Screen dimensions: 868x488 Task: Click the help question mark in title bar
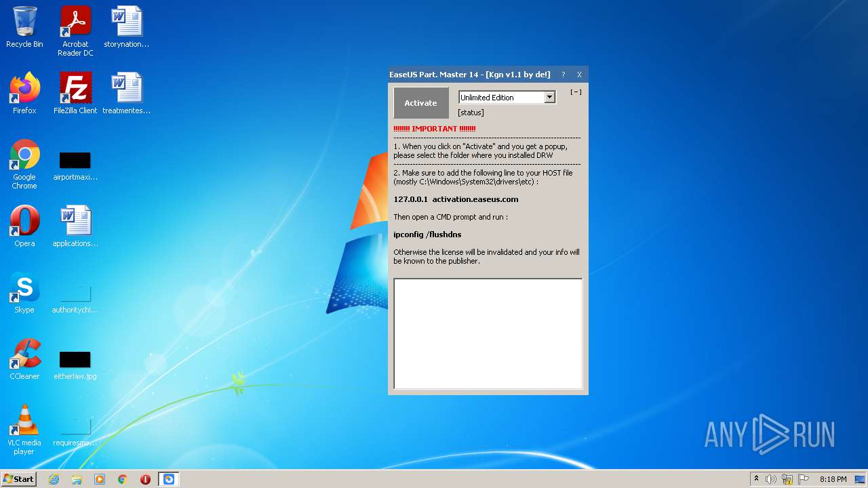[563, 75]
